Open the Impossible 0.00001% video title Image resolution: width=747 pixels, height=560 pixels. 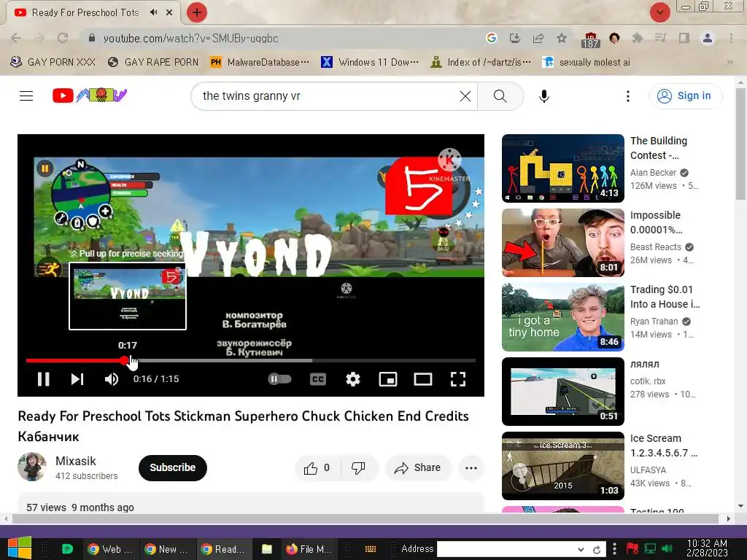pos(656,222)
